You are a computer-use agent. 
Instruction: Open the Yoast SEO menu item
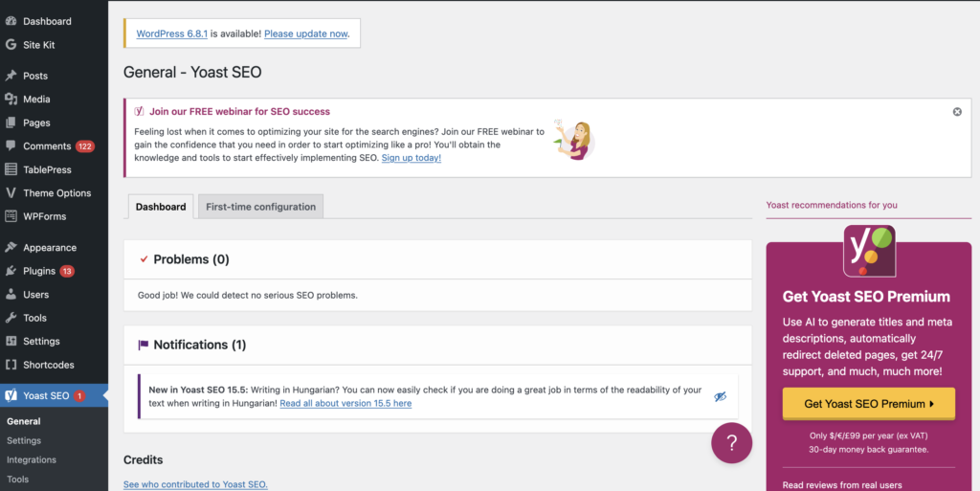(54, 395)
